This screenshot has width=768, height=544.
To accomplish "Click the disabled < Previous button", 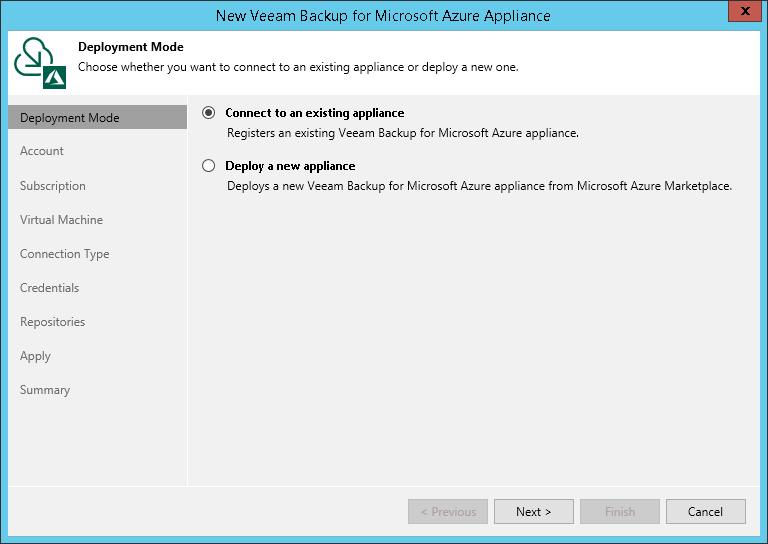I will (448, 512).
